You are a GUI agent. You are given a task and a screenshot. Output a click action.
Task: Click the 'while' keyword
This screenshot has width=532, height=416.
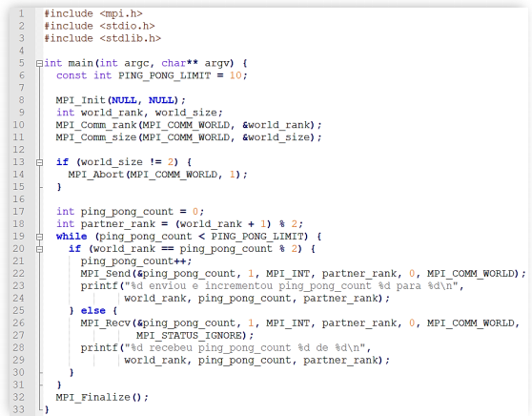click(72, 237)
